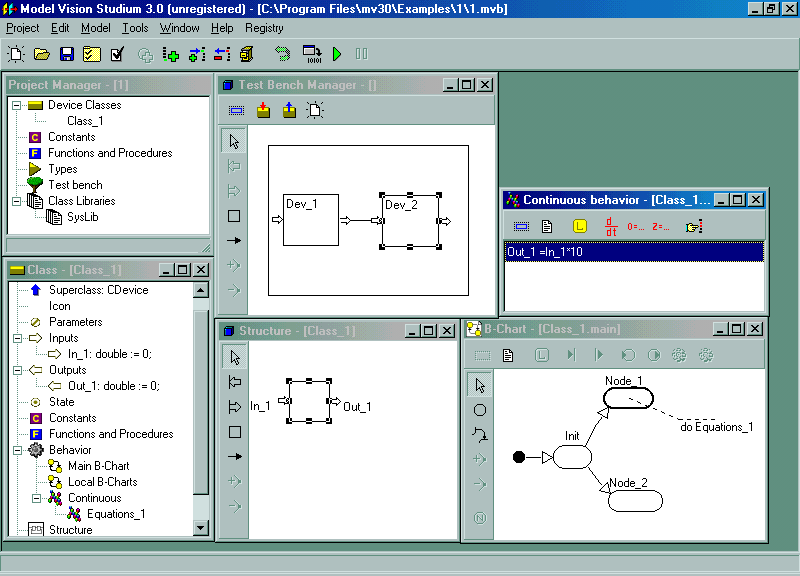Click the pointing hand icon in Continuous behavior
Image resolution: width=800 pixels, height=576 pixels.
click(x=694, y=227)
